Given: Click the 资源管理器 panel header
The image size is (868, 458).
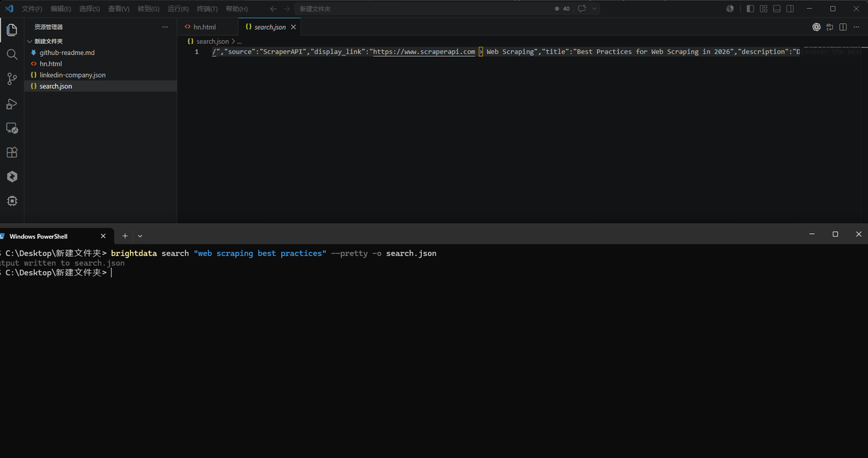Looking at the screenshot, I should pos(49,27).
